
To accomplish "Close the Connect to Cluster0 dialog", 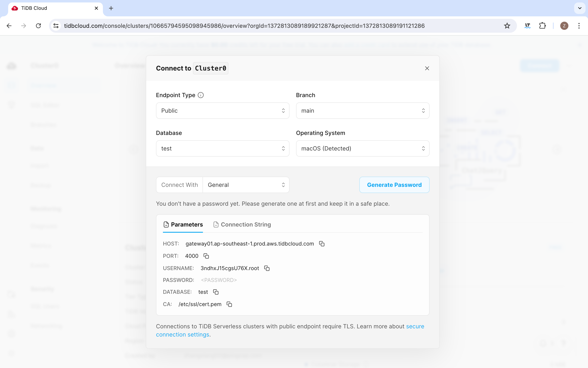I will pos(427,68).
